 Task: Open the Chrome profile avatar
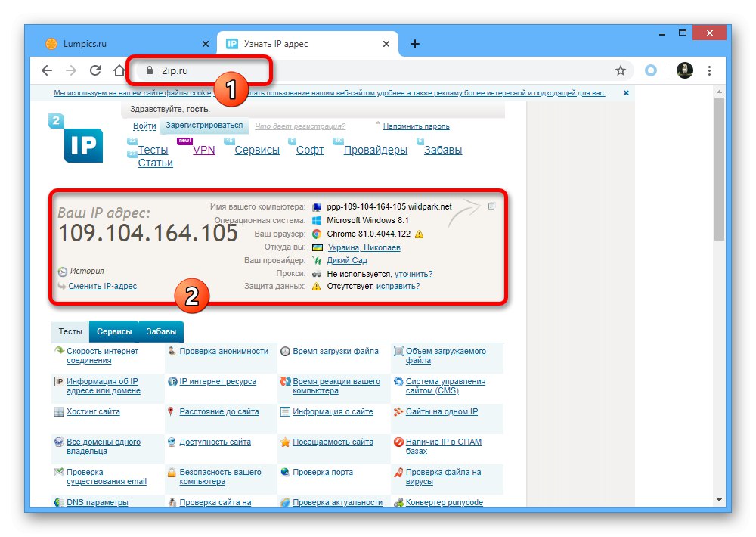coord(685,70)
